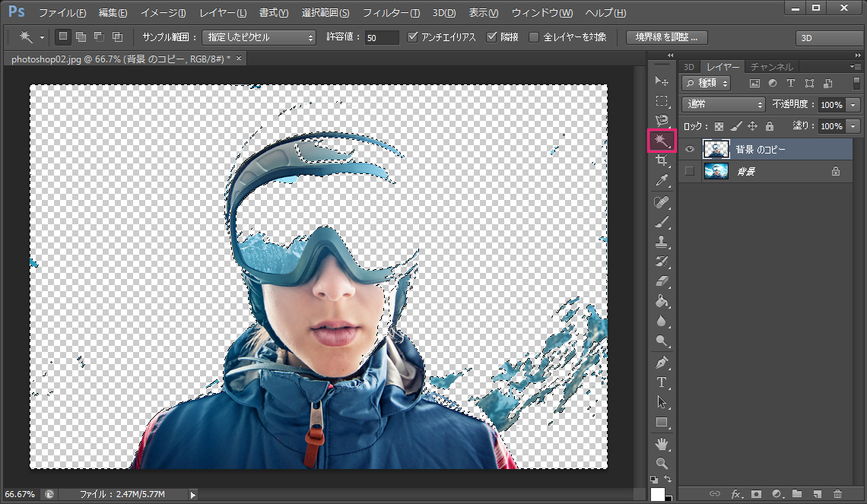Click the delete layer trash icon
This screenshot has width=867, height=504.
point(837,494)
